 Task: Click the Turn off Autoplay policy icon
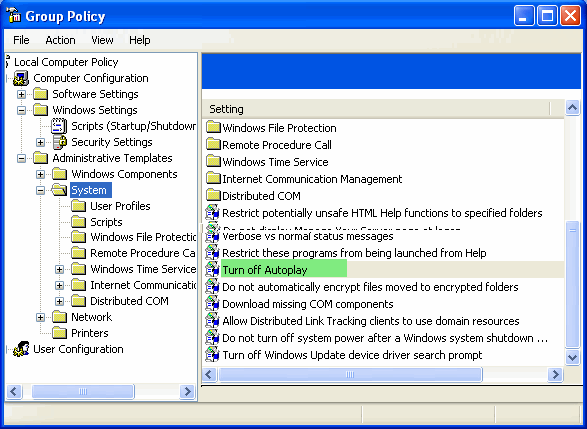pyautogui.click(x=213, y=270)
